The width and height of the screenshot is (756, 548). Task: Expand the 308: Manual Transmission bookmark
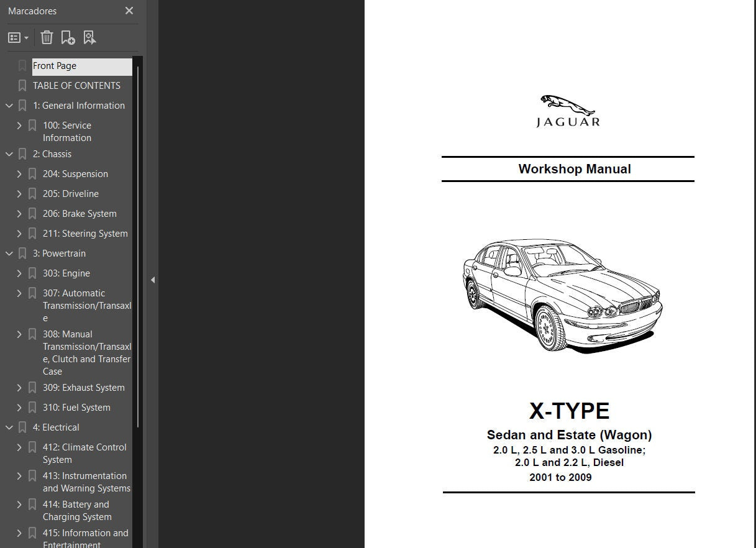coord(19,334)
